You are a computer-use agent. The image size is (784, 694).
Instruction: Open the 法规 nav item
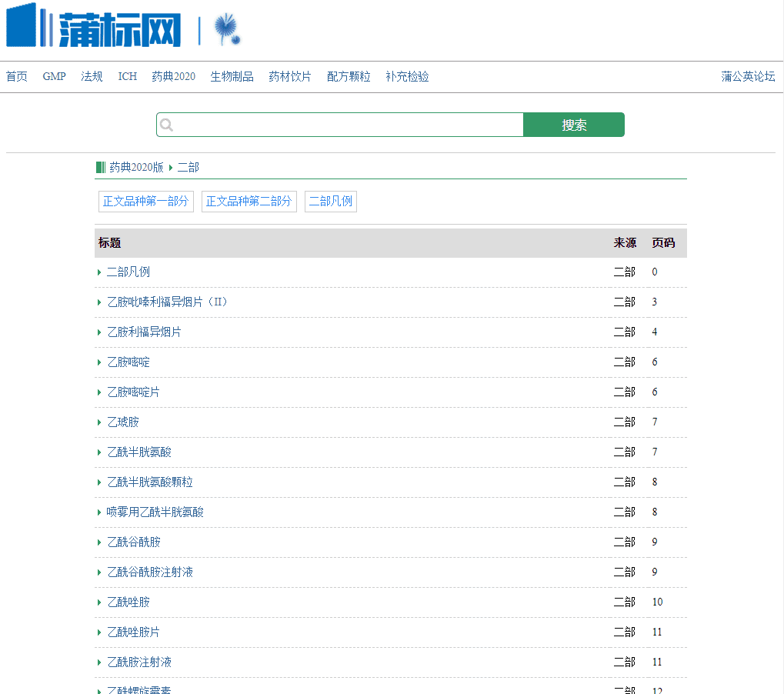92,76
